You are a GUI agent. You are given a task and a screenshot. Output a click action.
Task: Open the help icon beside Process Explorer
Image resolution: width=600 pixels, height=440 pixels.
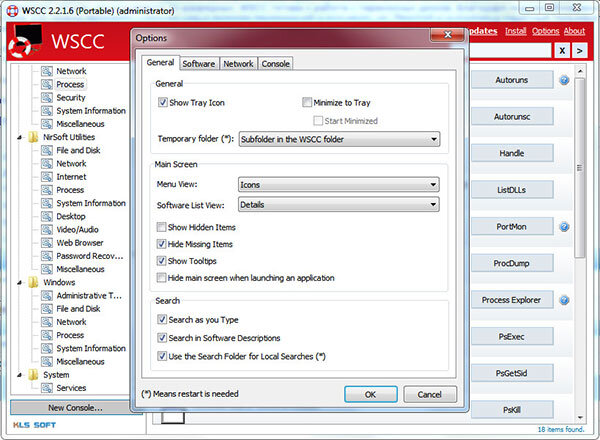click(564, 300)
